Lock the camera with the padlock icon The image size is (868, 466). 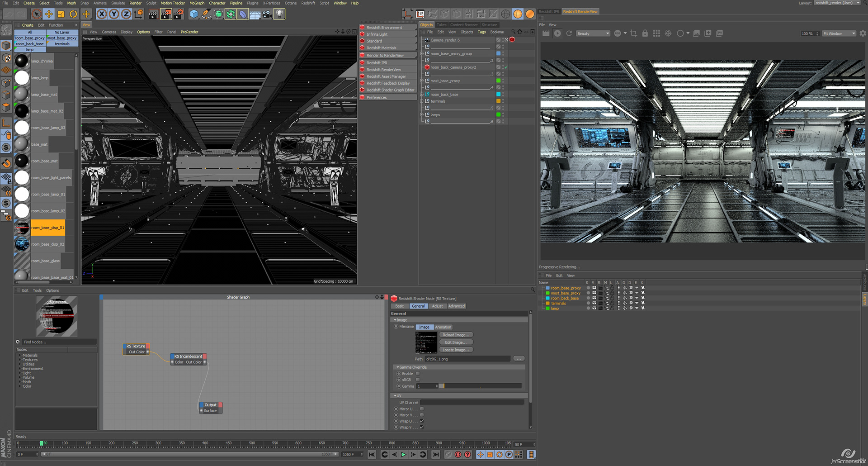[645, 33]
